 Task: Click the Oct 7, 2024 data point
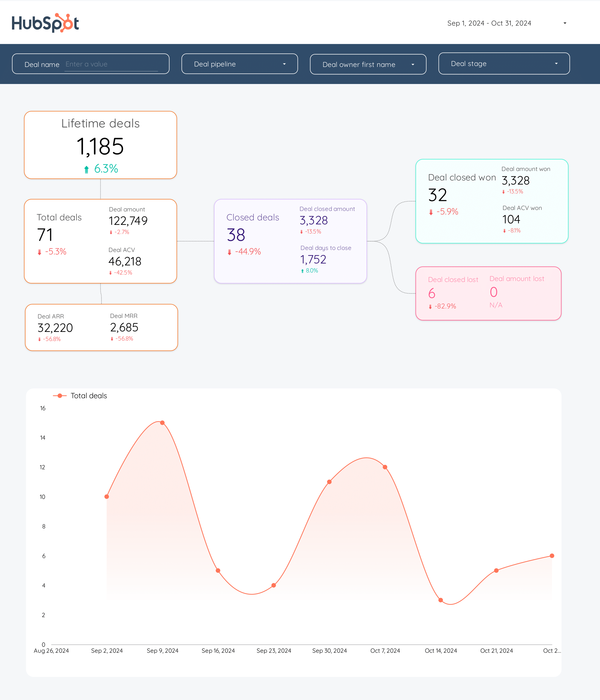coord(385,467)
